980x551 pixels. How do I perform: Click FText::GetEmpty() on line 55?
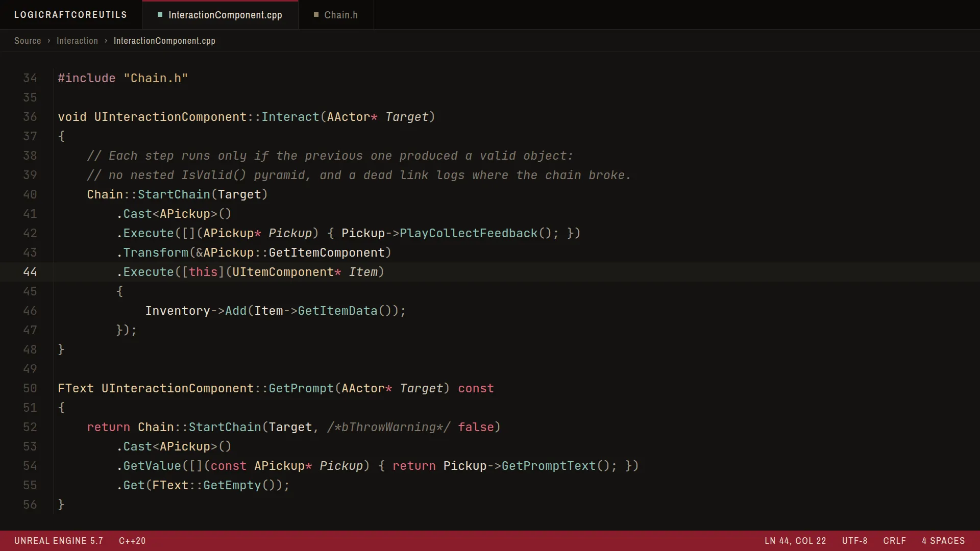[x=214, y=485]
